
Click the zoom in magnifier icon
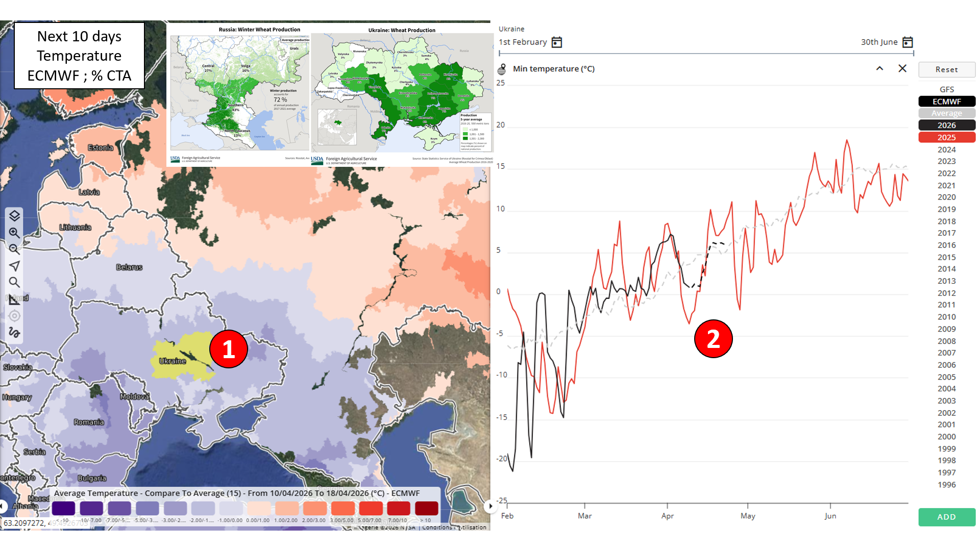tap(14, 233)
